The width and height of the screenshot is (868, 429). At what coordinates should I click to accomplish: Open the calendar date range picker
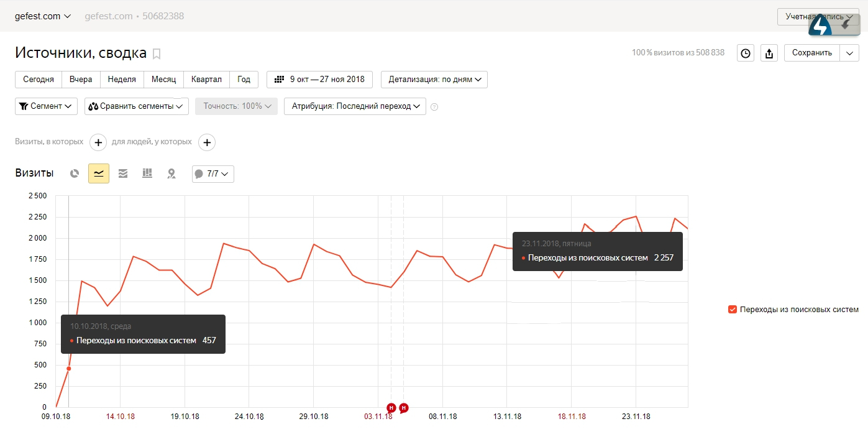click(319, 80)
